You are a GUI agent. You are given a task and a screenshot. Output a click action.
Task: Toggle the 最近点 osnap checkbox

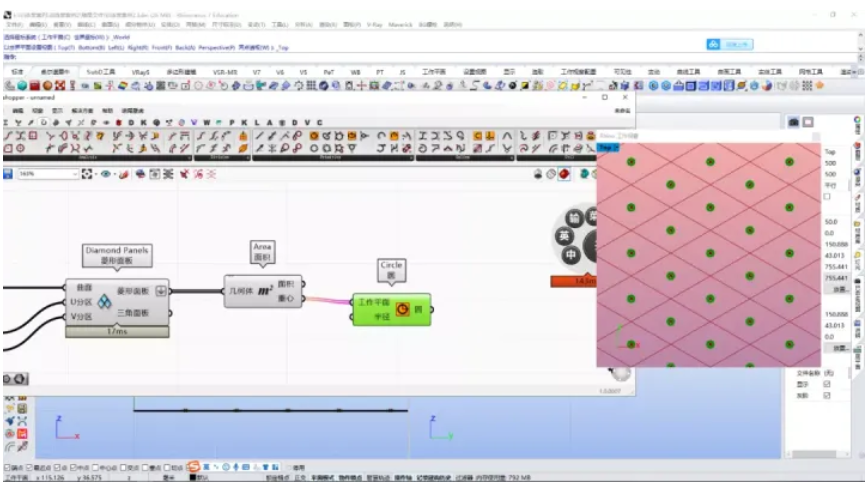tap(29, 468)
